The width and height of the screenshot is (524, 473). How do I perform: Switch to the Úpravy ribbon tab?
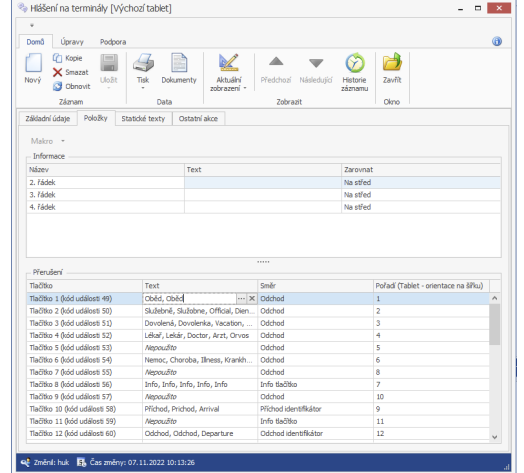pos(72,42)
